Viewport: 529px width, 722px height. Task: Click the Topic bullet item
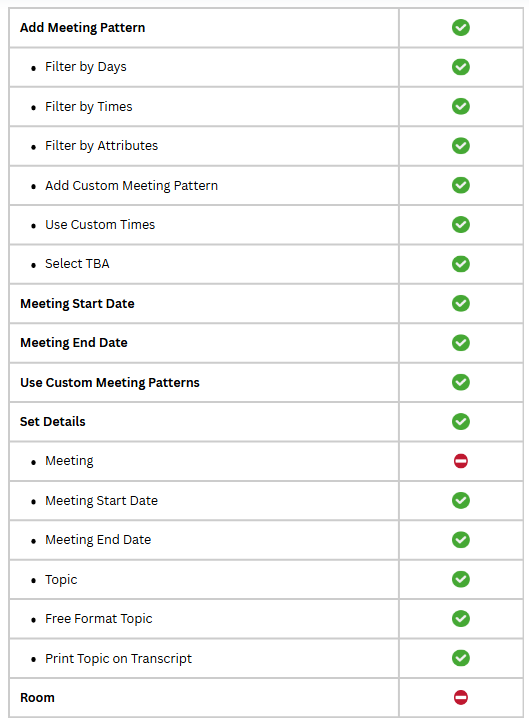click(x=61, y=579)
